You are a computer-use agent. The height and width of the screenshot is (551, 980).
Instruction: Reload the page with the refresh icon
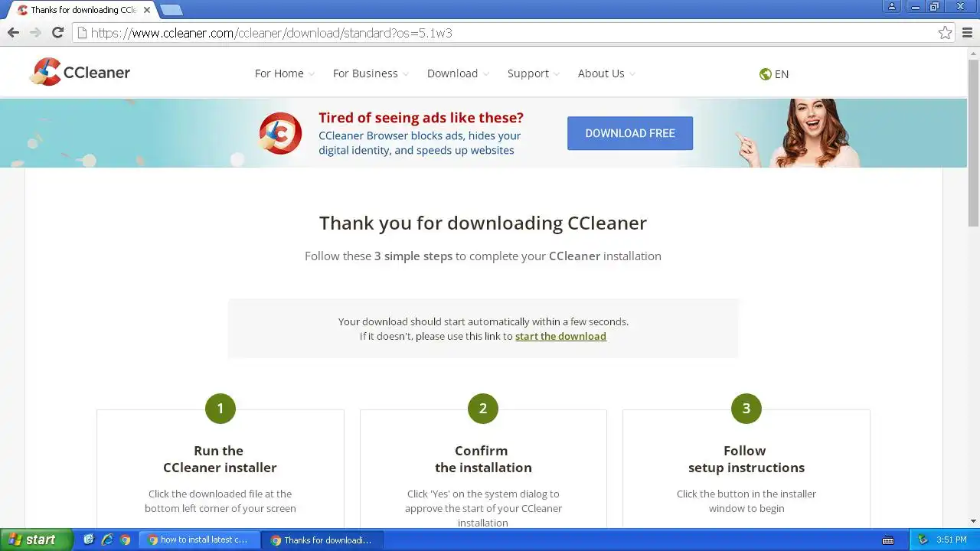pyautogui.click(x=57, y=32)
